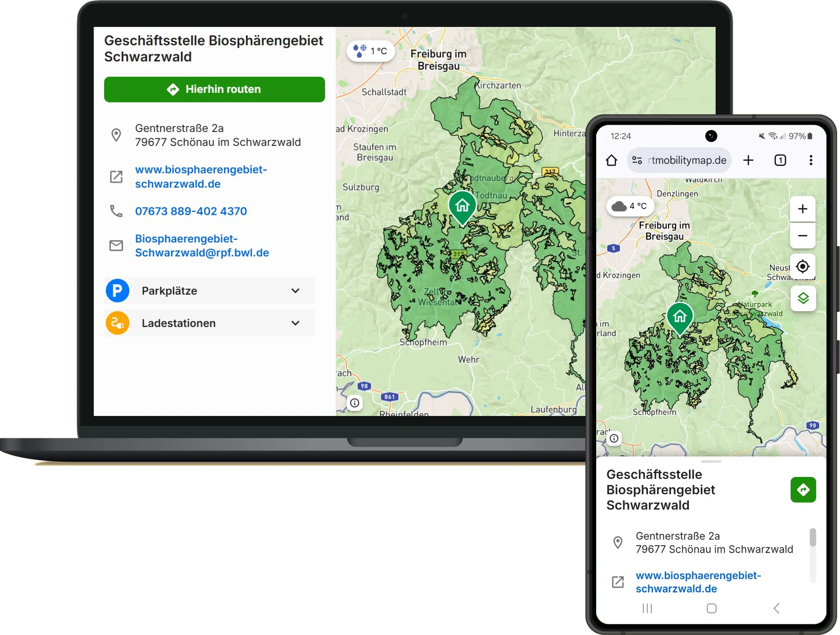Open the map info icon on laptop map
The image size is (840, 635).
pyautogui.click(x=354, y=403)
